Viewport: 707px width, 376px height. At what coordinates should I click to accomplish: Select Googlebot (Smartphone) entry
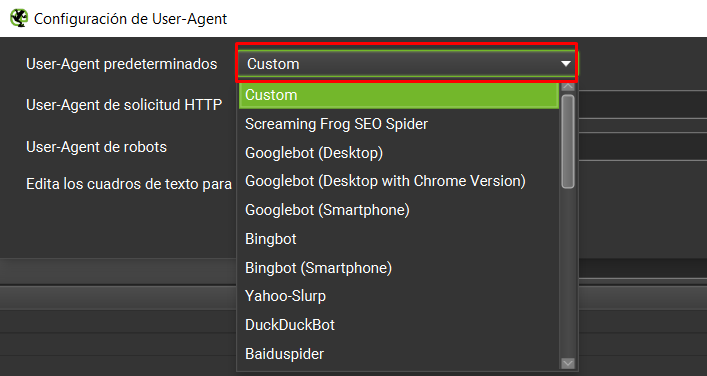point(399,210)
